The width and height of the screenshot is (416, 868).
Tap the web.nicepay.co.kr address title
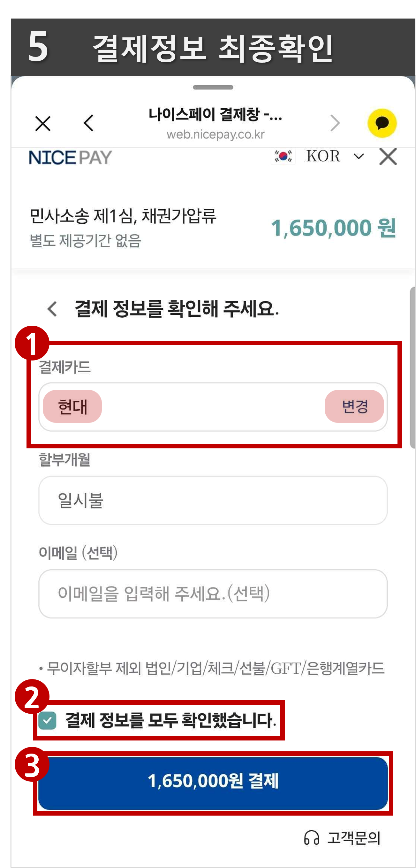(216, 135)
